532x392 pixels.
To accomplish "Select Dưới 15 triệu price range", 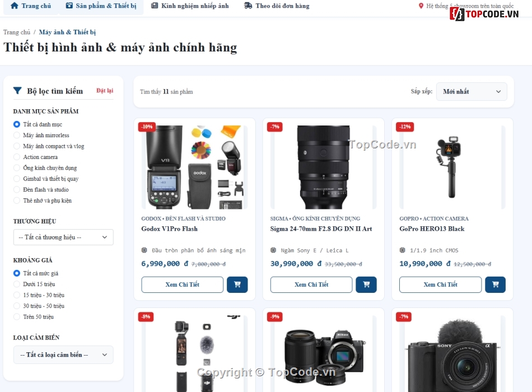I will [x=17, y=284].
